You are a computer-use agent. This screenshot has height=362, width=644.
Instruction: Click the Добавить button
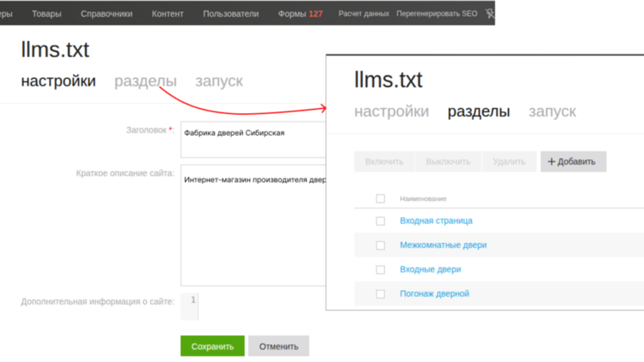pyautogui.click(x=573, y=161)
